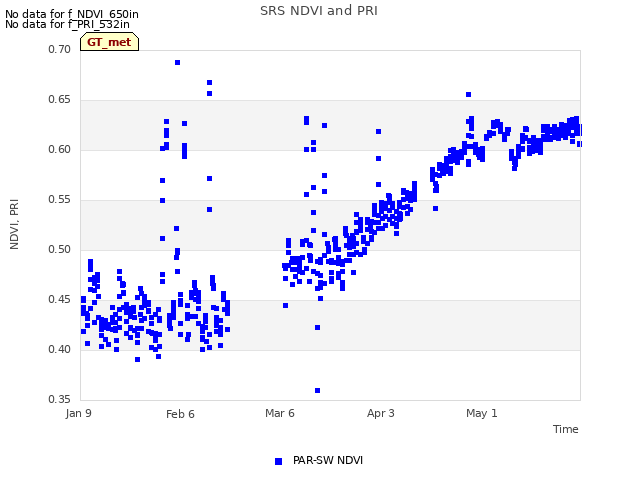The width and height of the screenshot is (640, 480).
Task: Click the 0.60 y-axis tick label
Action: point(60,149)
